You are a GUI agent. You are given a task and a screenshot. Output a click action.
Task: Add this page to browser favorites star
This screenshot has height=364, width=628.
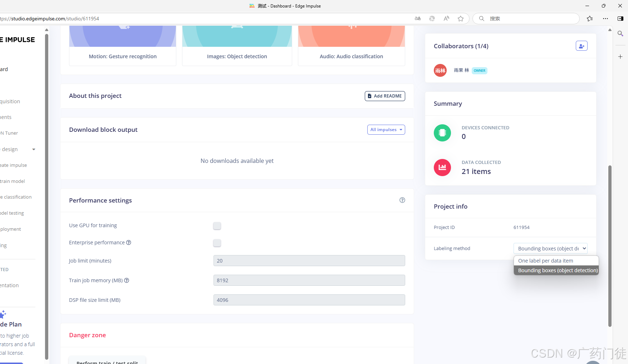tap(461, 19)
